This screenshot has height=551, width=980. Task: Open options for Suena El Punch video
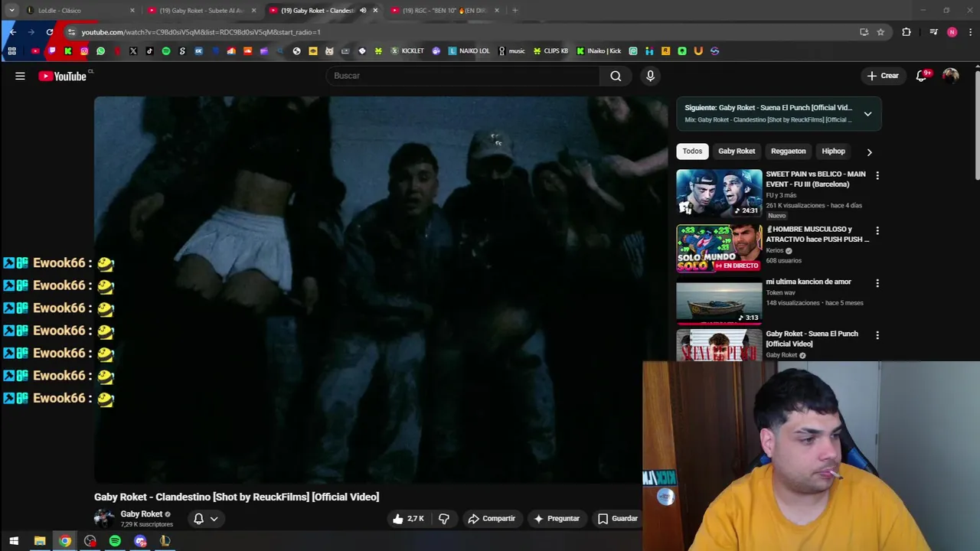click(877, 335)
